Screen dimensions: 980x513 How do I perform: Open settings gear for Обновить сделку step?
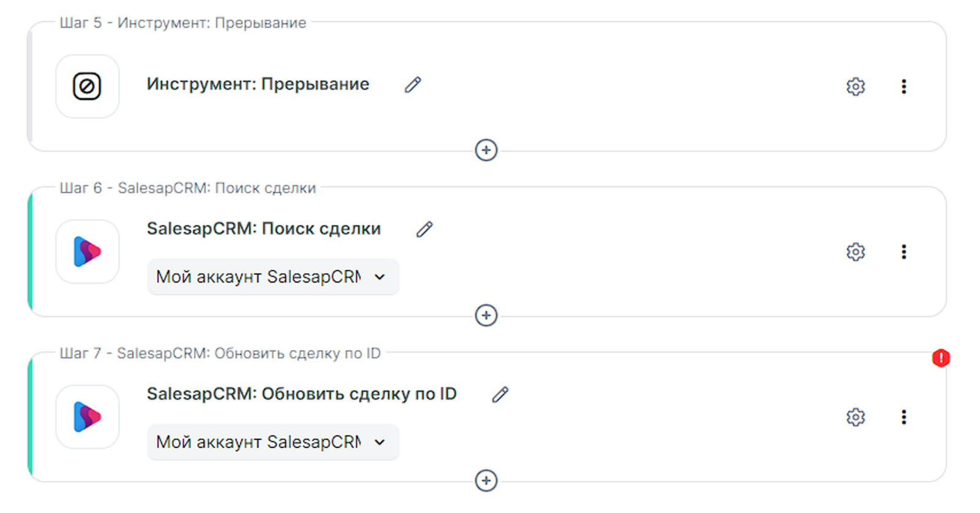point(855,417)
